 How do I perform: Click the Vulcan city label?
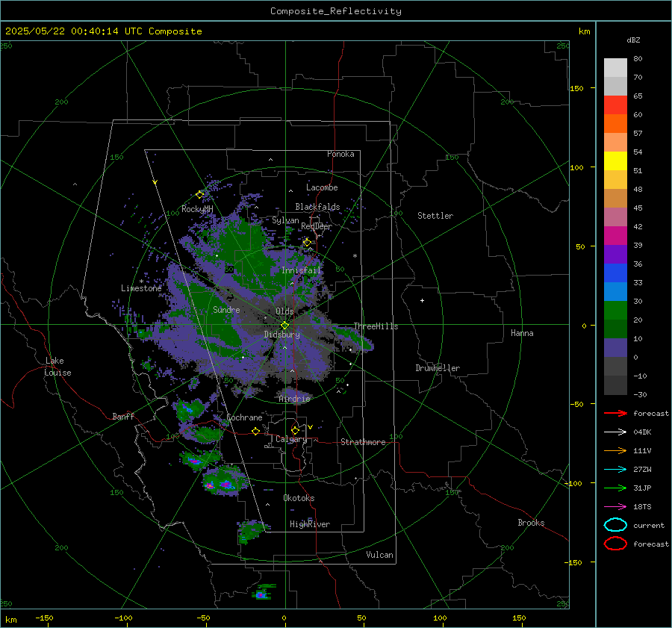(380, 555)
